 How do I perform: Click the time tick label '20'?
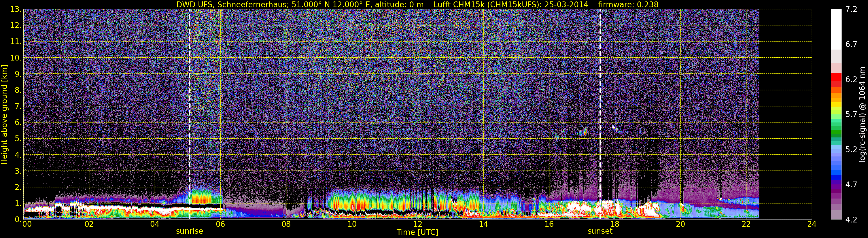680,224
